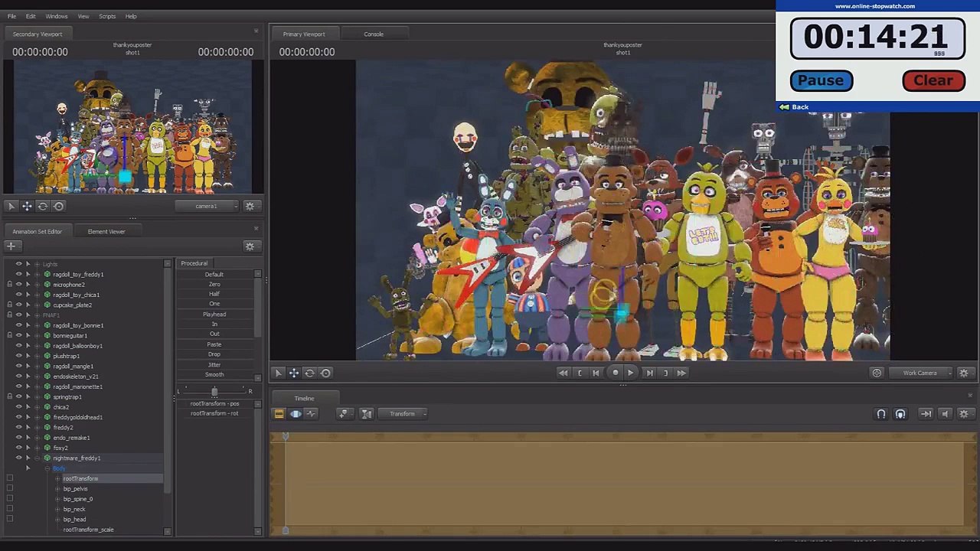
Task: Click the bookmark keys tool in Timeline
Action: 344,414
